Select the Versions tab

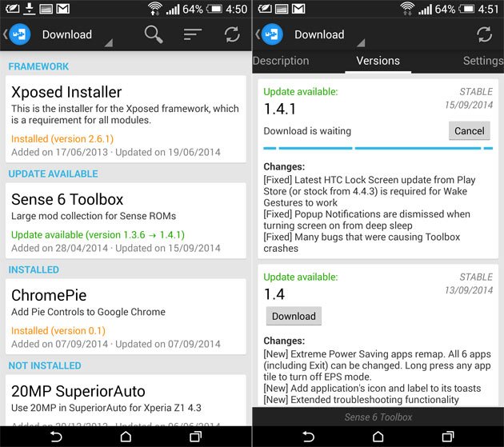pyautogui.click(x=378, y=61)
